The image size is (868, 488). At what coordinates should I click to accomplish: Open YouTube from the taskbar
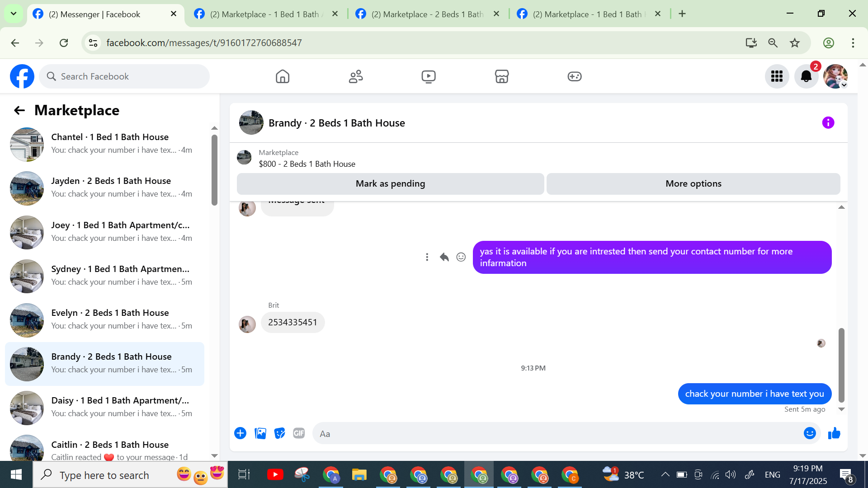[x=275, y=474]
